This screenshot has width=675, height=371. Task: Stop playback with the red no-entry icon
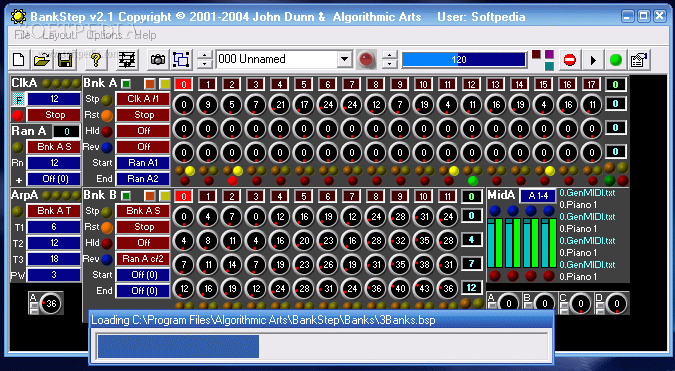[x=570, y=60]
